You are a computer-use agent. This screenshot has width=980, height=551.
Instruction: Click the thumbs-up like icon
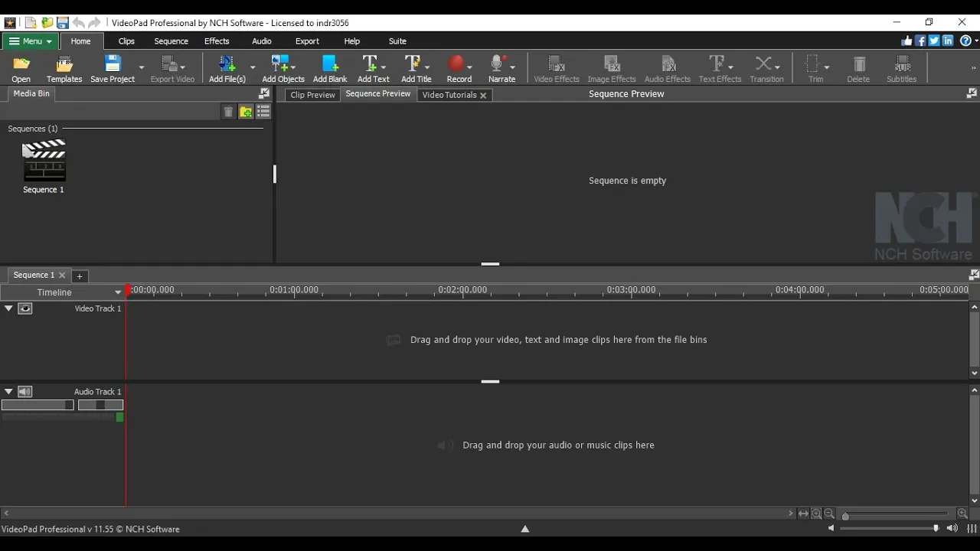[x=907, y=41]
